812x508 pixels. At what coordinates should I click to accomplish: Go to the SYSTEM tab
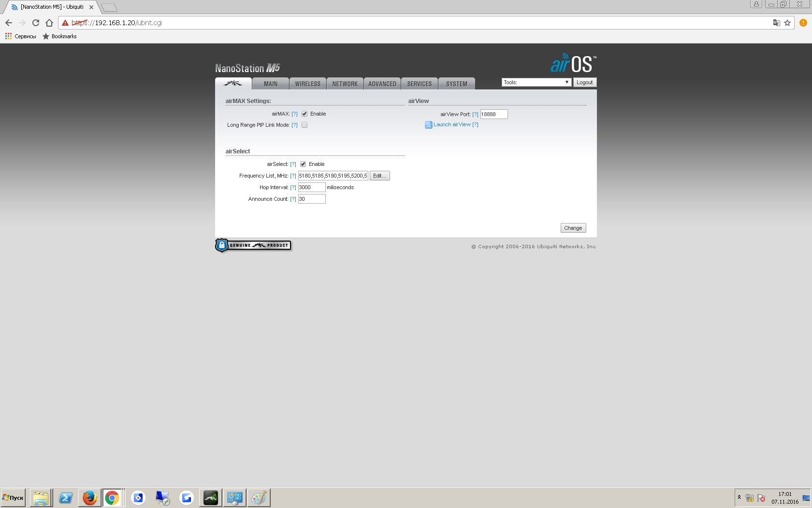[457, 84]
